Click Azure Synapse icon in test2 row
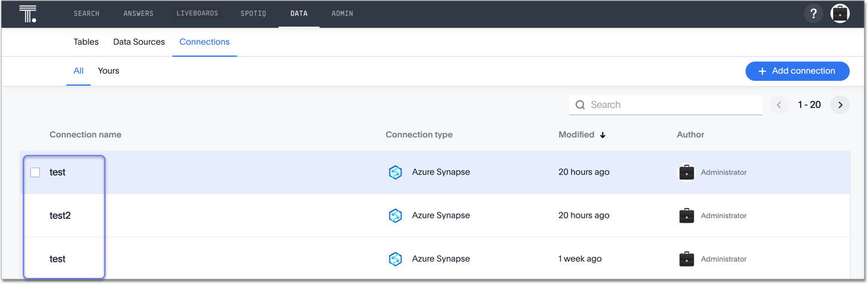 tap(395, 216)
